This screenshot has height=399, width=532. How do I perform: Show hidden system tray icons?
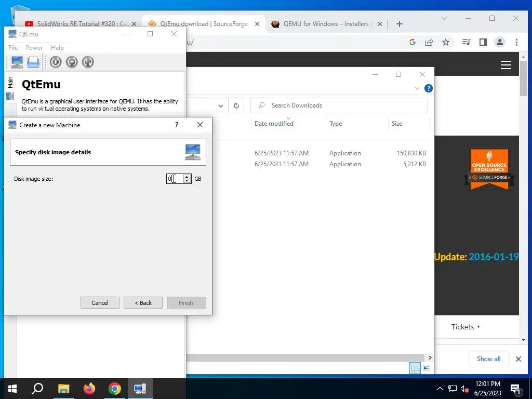click(x=440, y=389)
